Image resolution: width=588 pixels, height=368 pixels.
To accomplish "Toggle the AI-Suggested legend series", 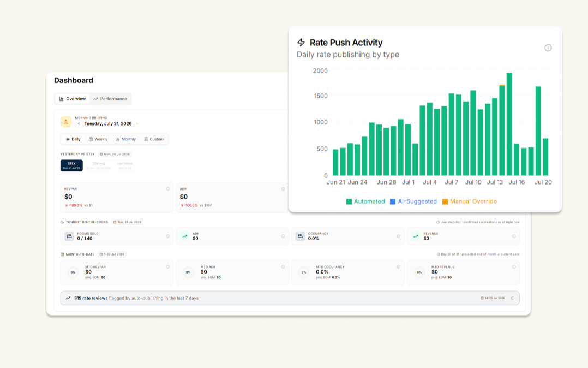I will click(x=413, y=201).
